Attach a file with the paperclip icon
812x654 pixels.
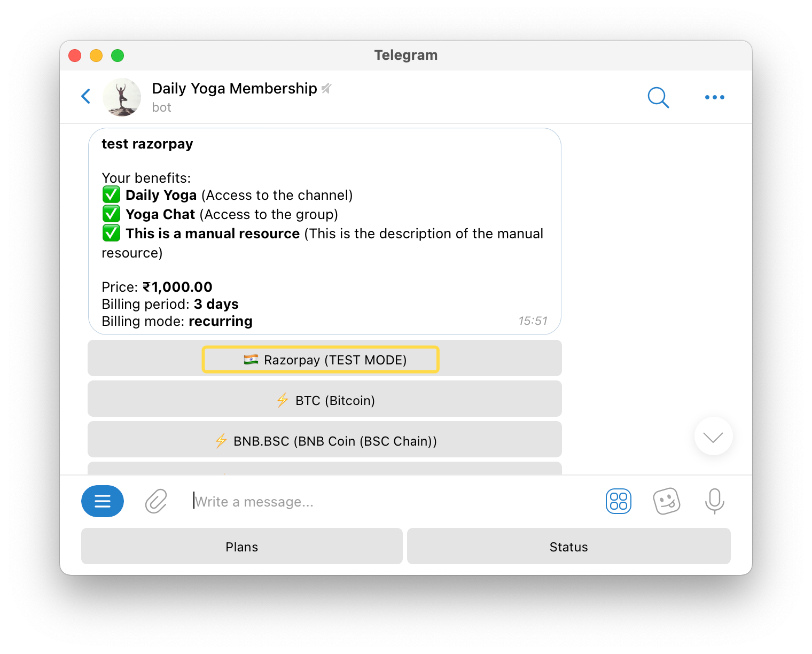[156, 501]
